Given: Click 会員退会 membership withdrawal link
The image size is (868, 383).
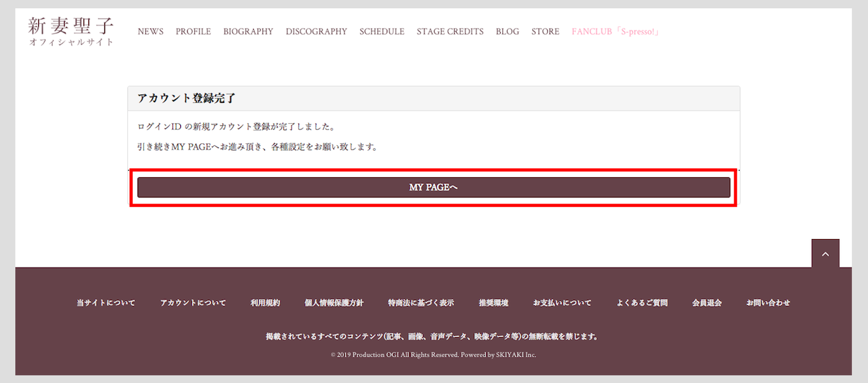Looking at the screenshot, I should (707, 303).
